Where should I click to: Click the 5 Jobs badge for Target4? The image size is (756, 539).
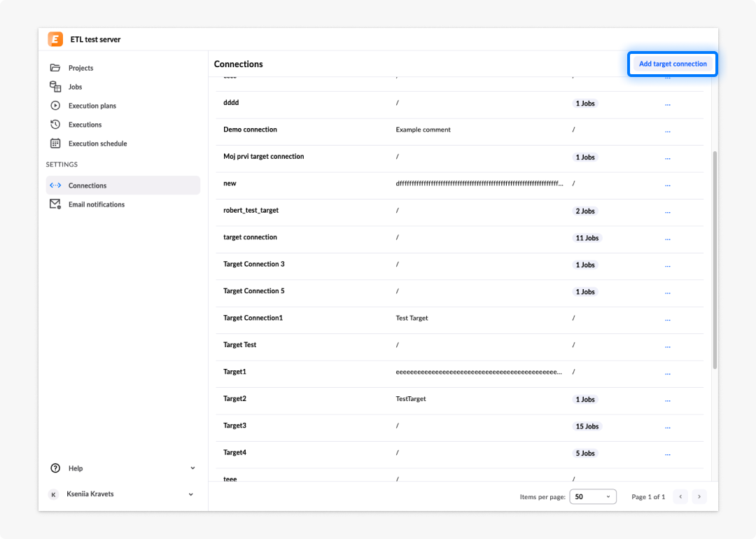(584, 453)
